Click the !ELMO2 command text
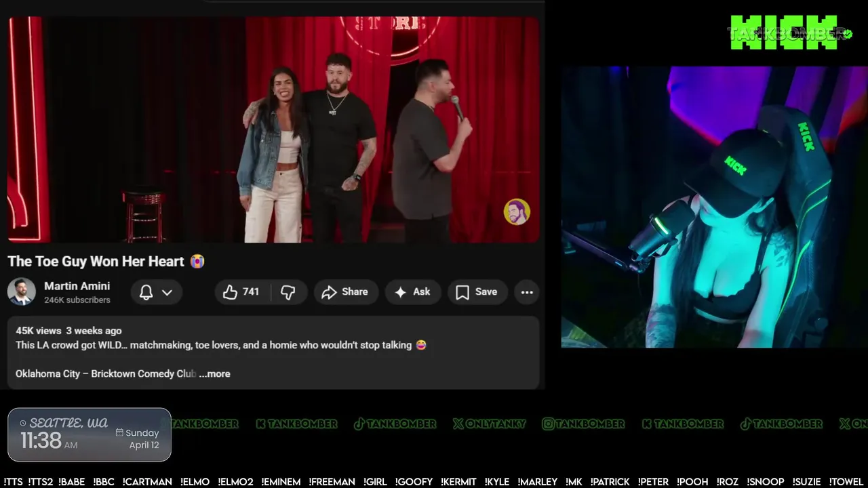 (235, 482)
